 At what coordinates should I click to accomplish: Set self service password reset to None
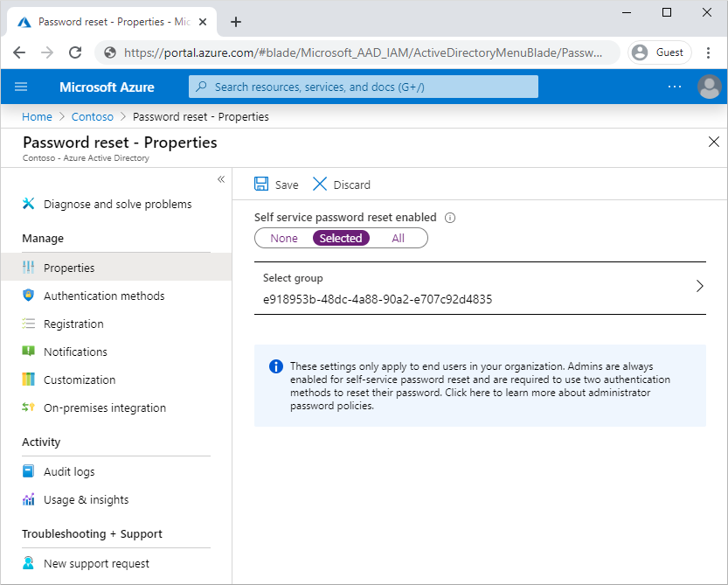[284, 238]
